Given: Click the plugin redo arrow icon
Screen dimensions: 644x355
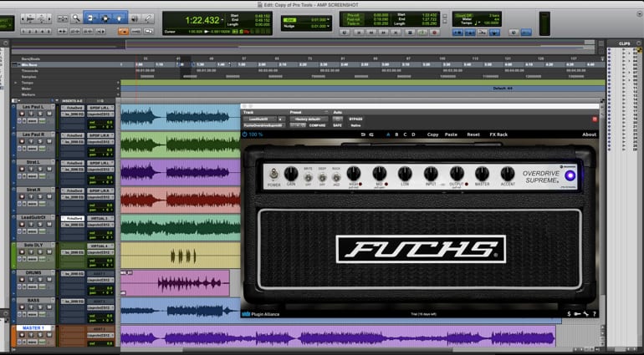Looking at the screenshot, I should [x=371, y=134].
